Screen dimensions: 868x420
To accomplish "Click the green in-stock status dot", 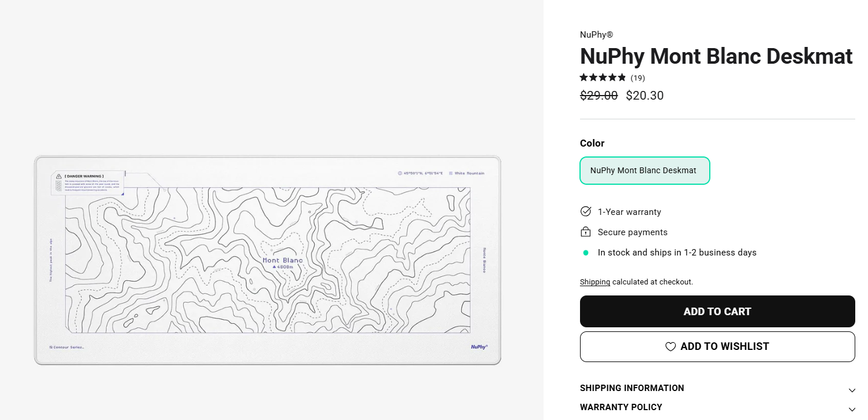I will (586, 253).
